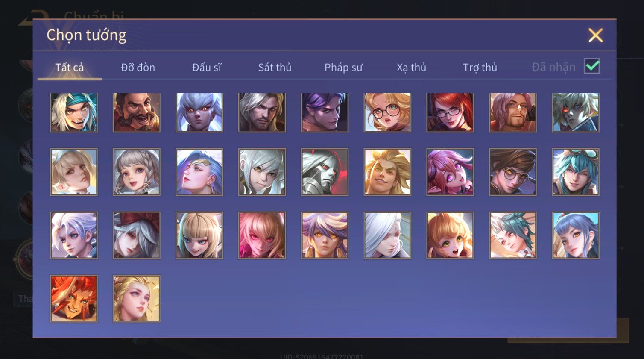
Task: View the Đấu sĩ hero tab
Action: [x=207, y=67]
